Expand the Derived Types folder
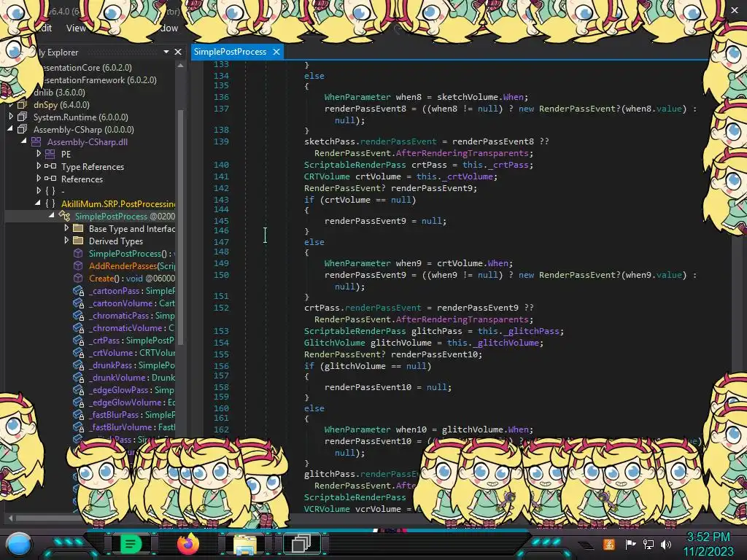The width and height of the screenshot is (747, 560). (66, 240)
